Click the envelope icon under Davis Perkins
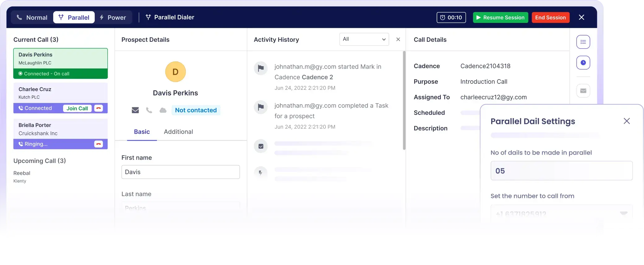This screenshot has width=644, height=265. click(x=135, y=110)
